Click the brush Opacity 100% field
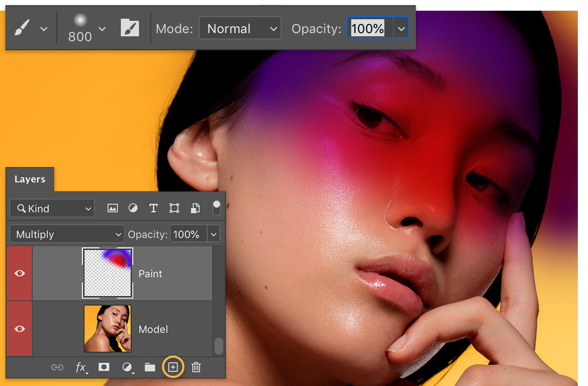The height and width of the screenshot is (386, 588). point(370,28)
